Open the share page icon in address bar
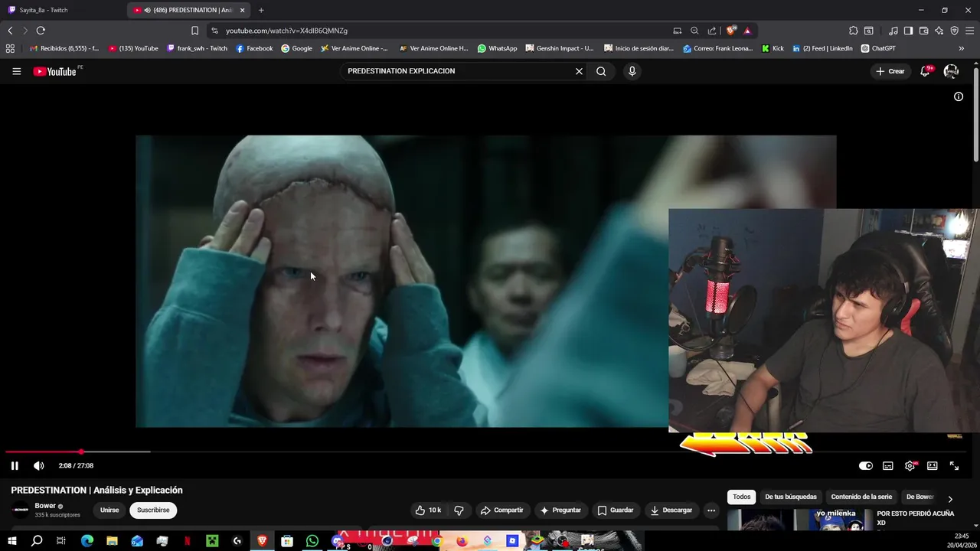The height and width of the screenshot is (551, 980). [712, 31]
